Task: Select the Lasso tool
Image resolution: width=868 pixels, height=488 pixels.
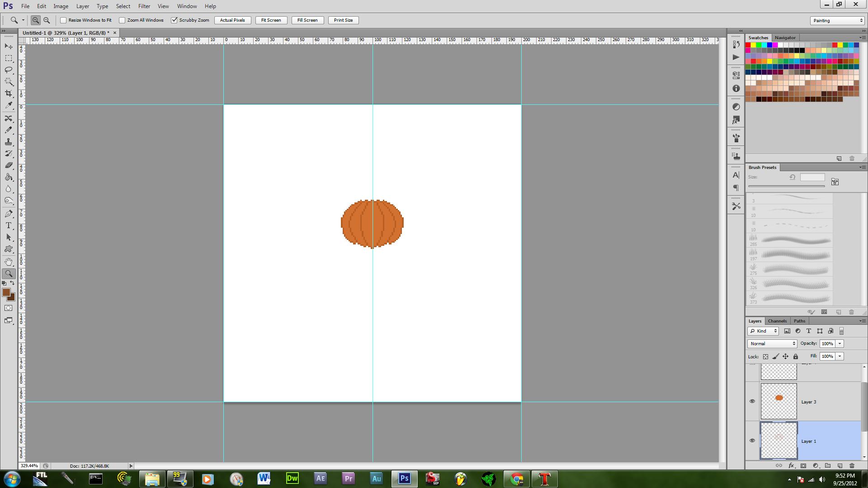Action: (9, 70)
